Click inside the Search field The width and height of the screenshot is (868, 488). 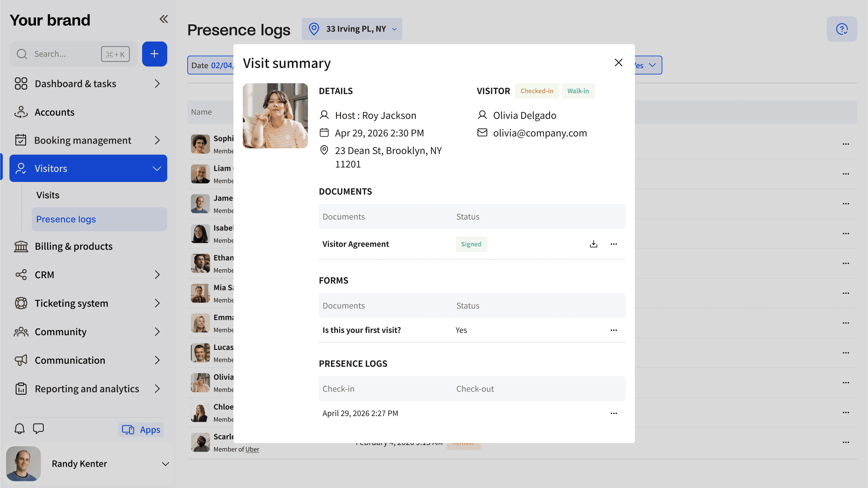pos(61,53)
